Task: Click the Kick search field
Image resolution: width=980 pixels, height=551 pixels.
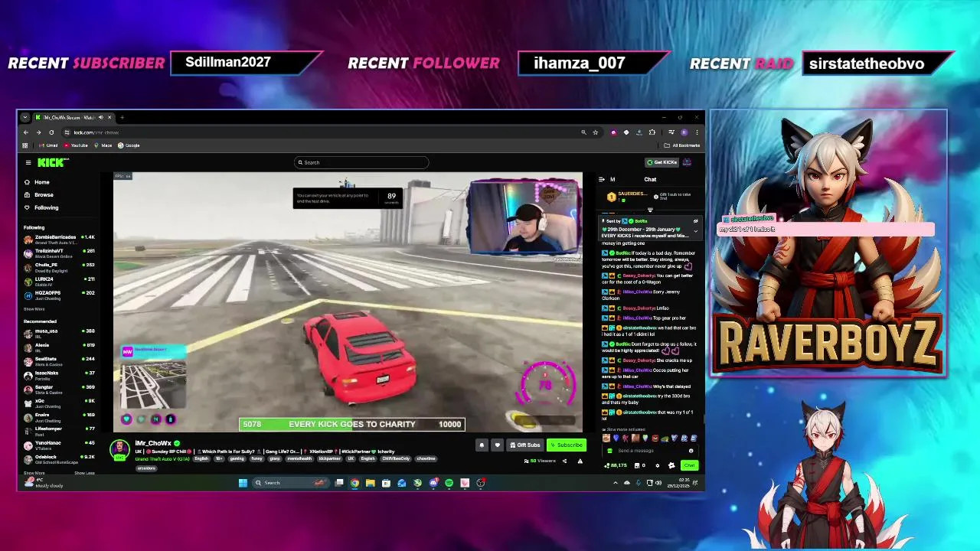Action: pyautogui.click(x=361, y=162)
